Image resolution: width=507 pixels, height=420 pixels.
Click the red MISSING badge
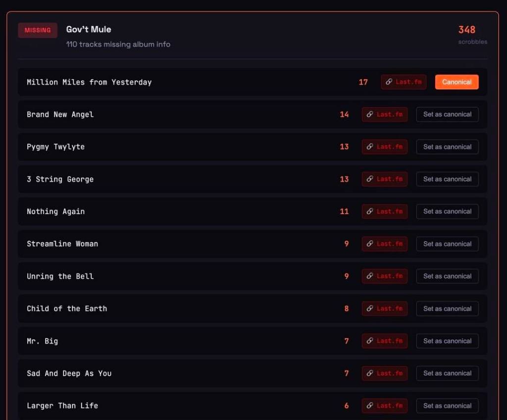coord(38,30)
